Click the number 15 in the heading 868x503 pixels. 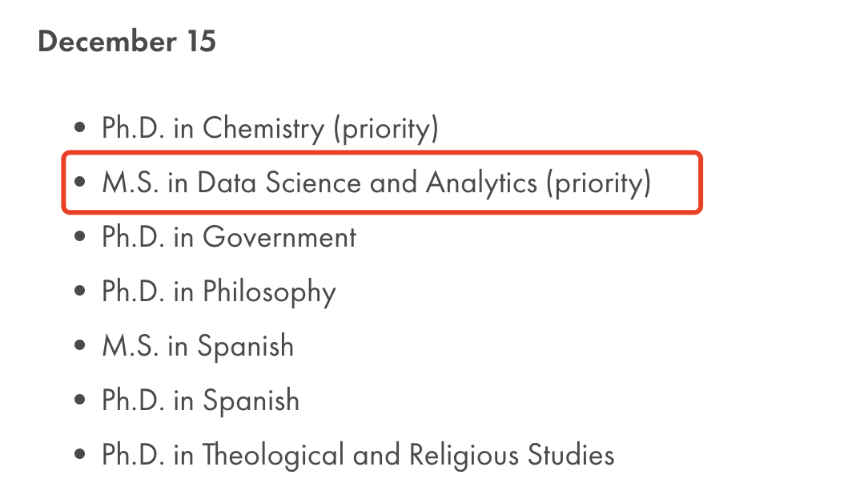coord(202,42)
